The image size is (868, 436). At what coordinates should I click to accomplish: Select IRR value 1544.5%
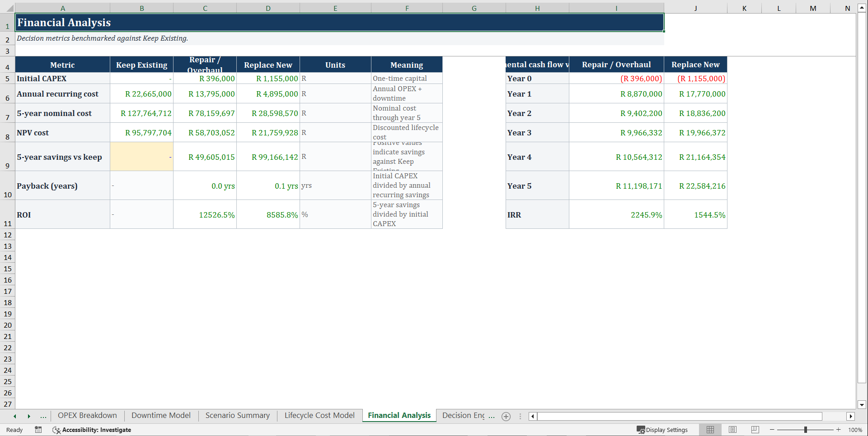[x=695, y=214]
